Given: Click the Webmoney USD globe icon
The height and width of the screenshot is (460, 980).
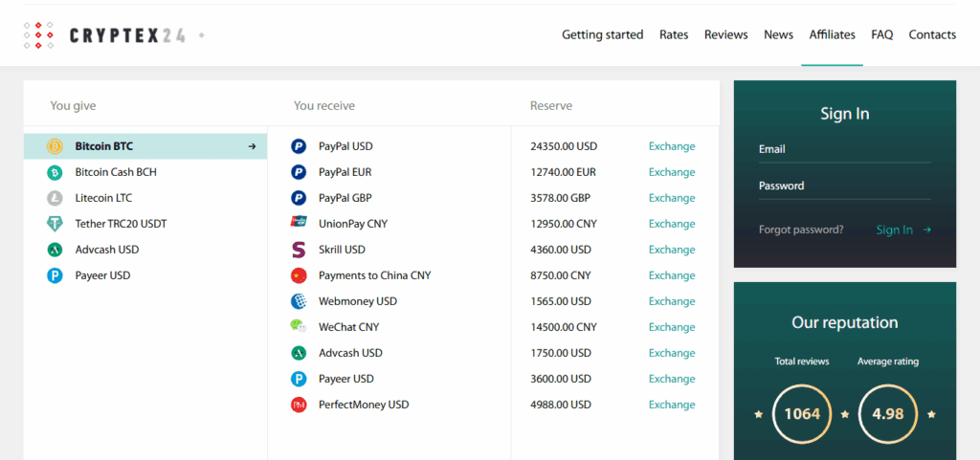Looking at the screenshot, I should [299, 301].
